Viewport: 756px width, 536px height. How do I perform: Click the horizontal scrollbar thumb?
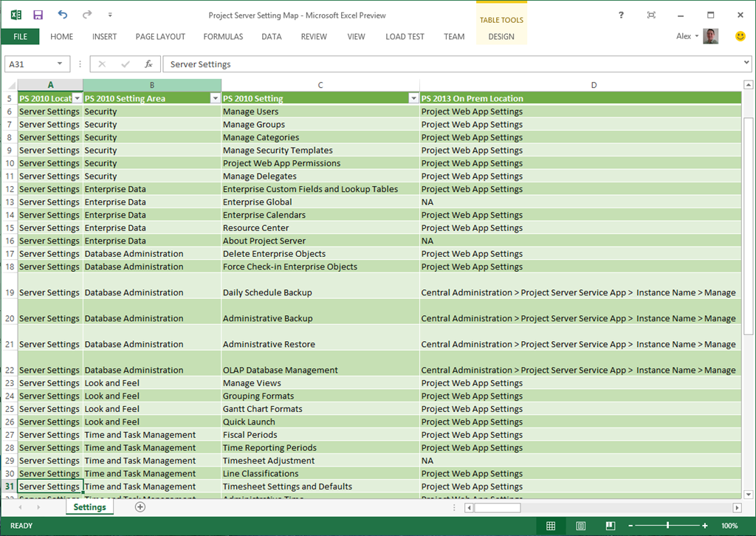pyautogui.click(x=497, y=507)
